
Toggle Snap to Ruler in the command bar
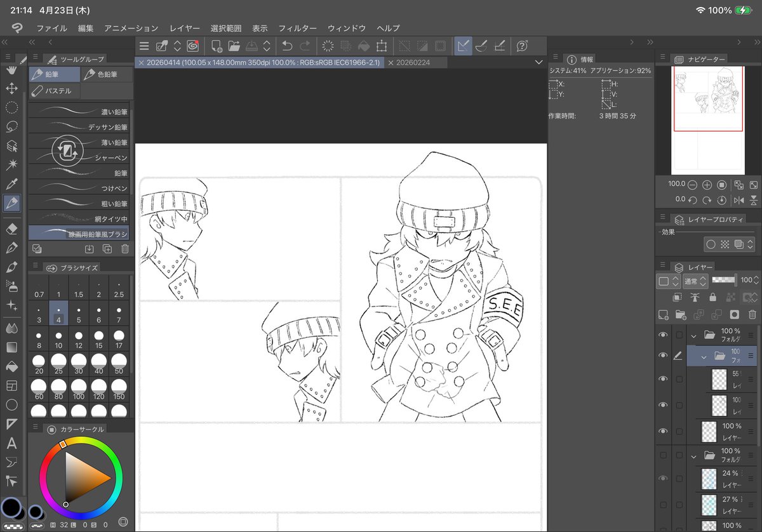point(464,46)
